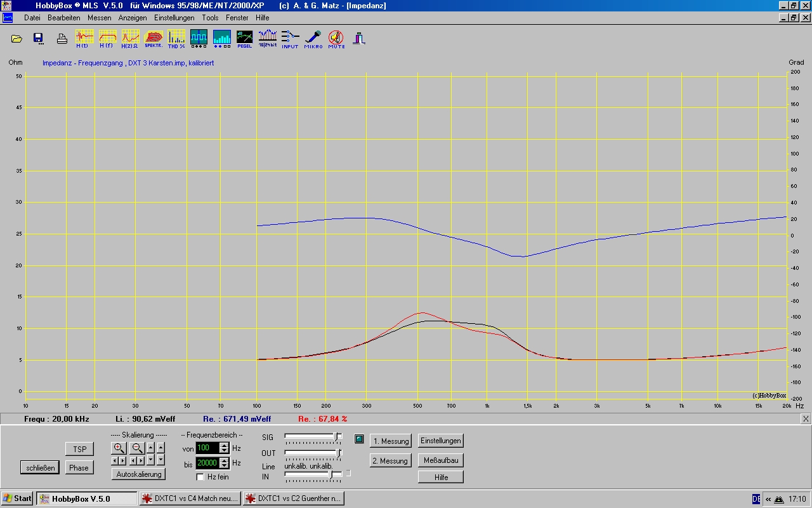Open the Anzeigen menu
The height and width of the screenshot is (508, 812).
133,18
